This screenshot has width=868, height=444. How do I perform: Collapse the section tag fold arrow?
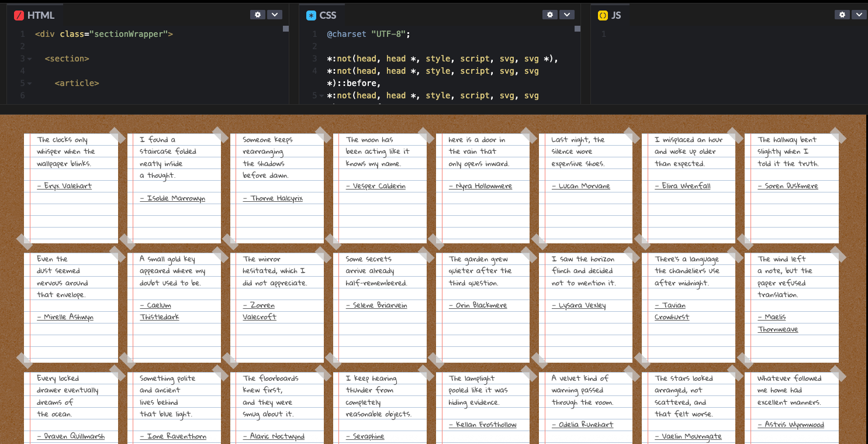tap(29, 59)
